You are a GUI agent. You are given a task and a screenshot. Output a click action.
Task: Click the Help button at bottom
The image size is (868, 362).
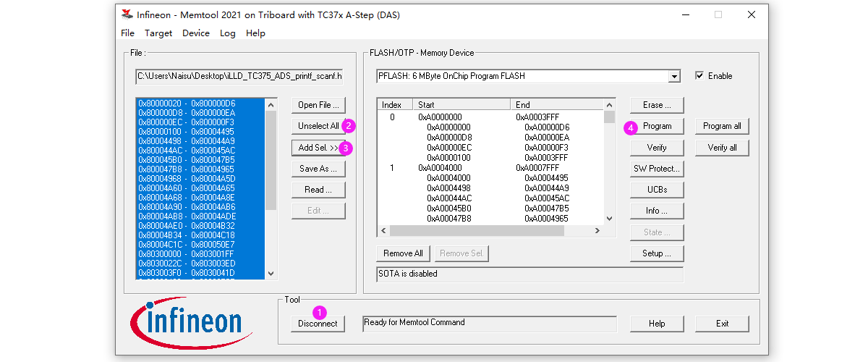[x=657, y=324]
